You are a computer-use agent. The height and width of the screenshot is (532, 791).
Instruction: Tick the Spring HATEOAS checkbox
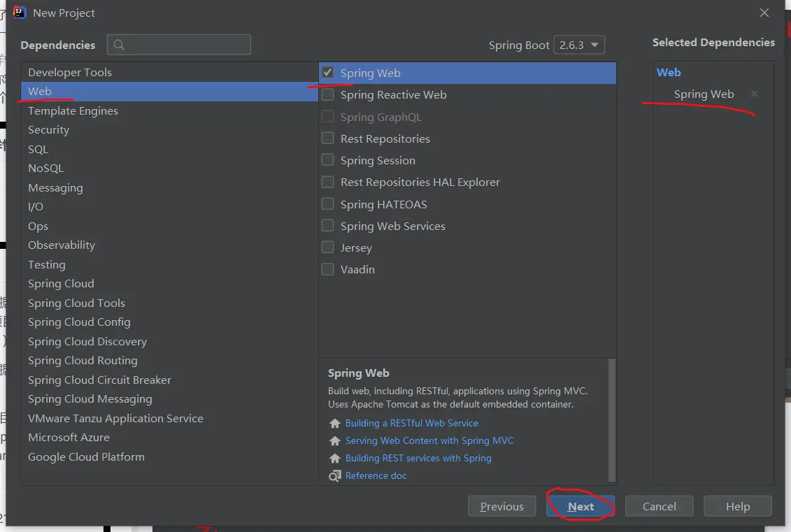coord(328,203)
